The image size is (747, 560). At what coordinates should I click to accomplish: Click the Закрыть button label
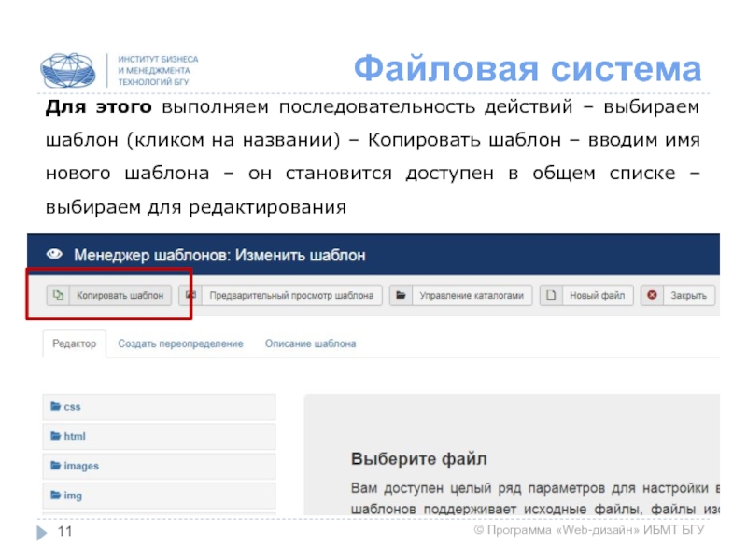tap(689, 295)
